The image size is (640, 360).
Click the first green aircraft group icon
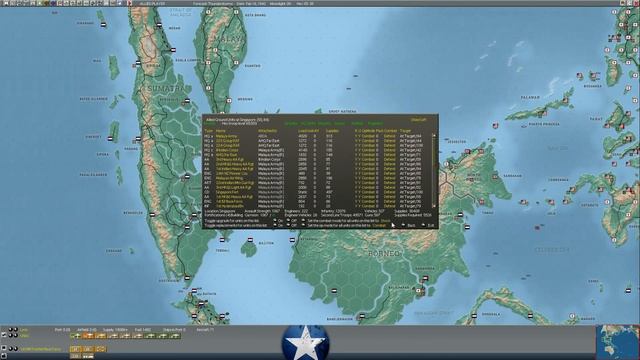(x=76, y=336)
